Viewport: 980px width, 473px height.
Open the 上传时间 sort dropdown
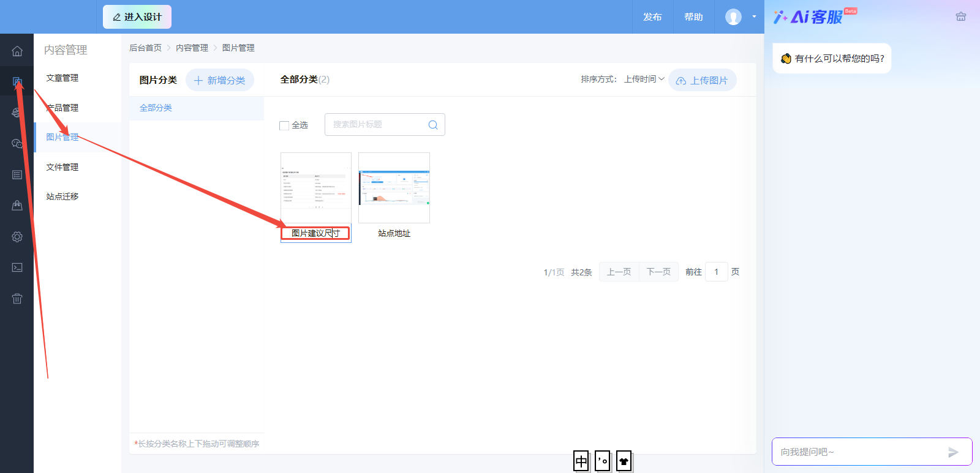pos(644,79)
